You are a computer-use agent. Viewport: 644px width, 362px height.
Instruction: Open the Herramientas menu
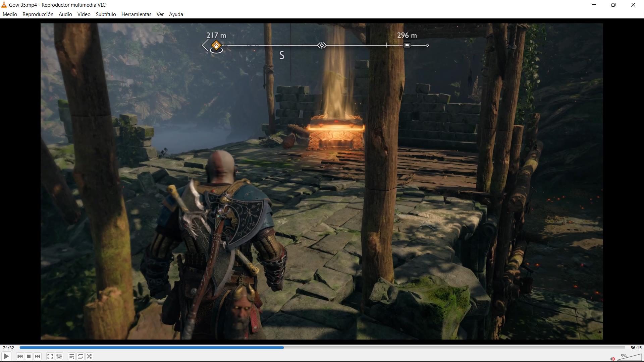[x=136, y=14]
